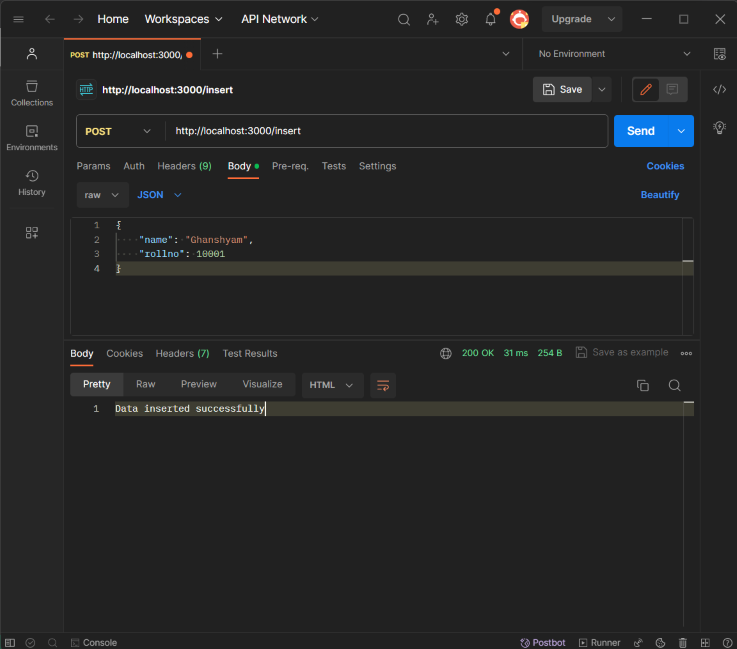The height and width of the screenshot is (649, 737).
Task: Click the request URL input field
Action: 385,131
